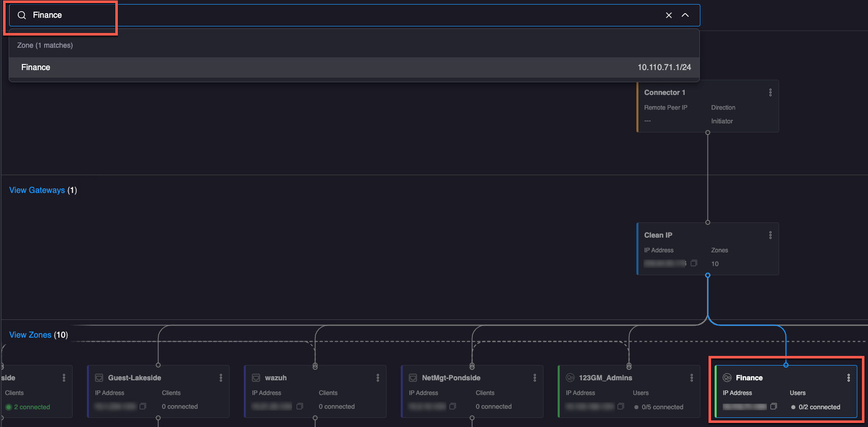
Task: Open the Finance zone options menu
Action: (x=848, y=378)
